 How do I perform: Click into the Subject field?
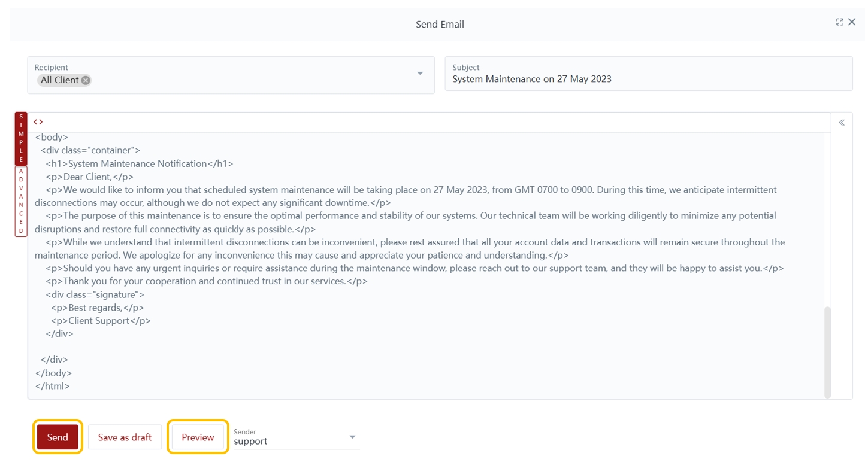coord(647,79)
